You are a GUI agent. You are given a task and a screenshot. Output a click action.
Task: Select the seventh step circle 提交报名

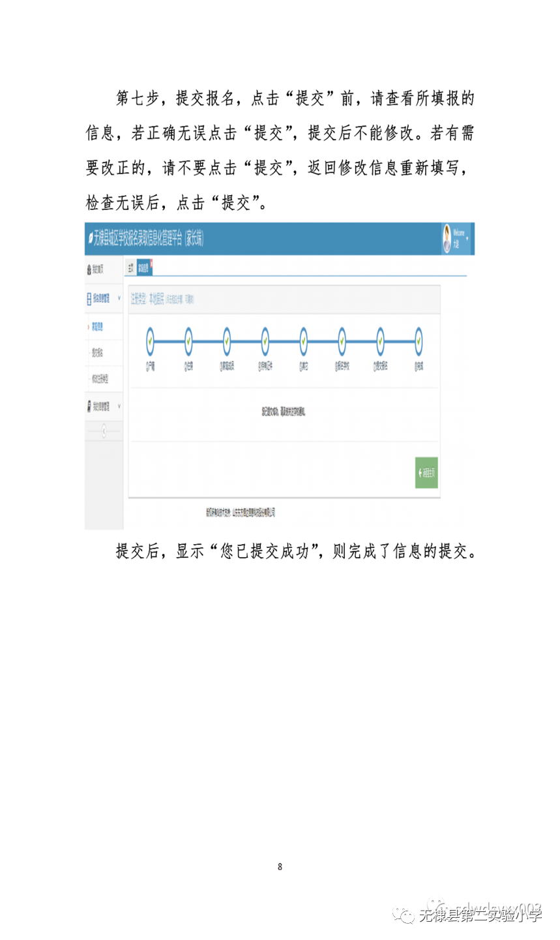380,341
